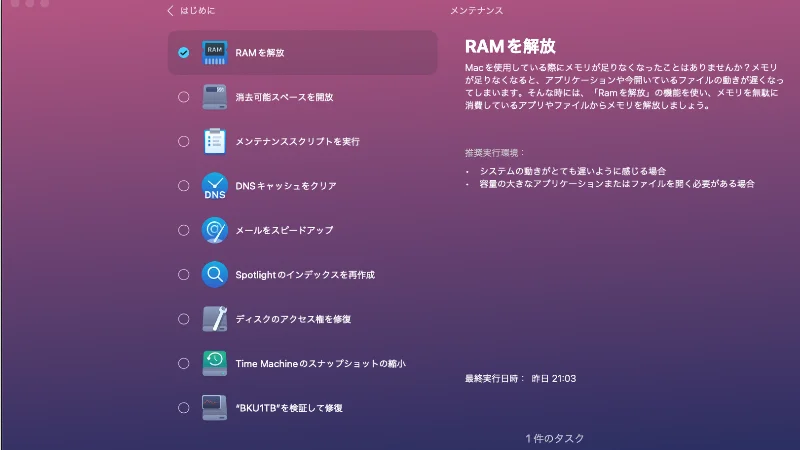
Task: Click the 1件のタスク label at bottom
Action: pos(555,438)
